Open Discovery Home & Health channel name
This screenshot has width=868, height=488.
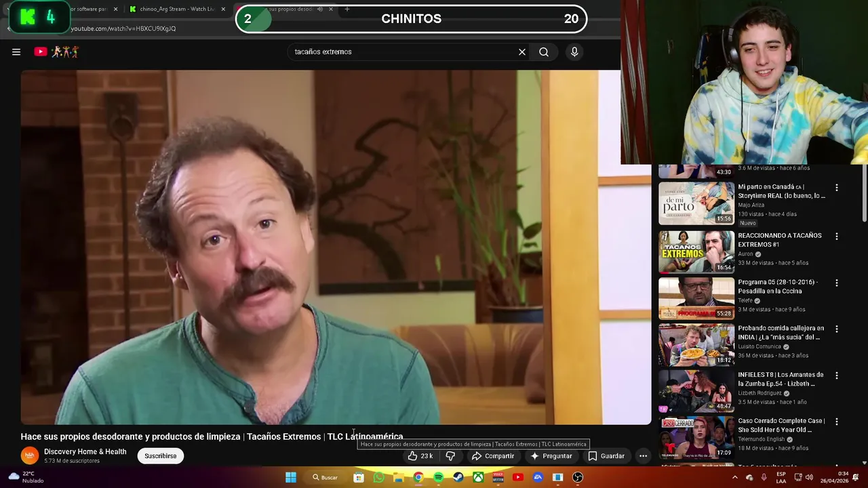coord(85,451)
